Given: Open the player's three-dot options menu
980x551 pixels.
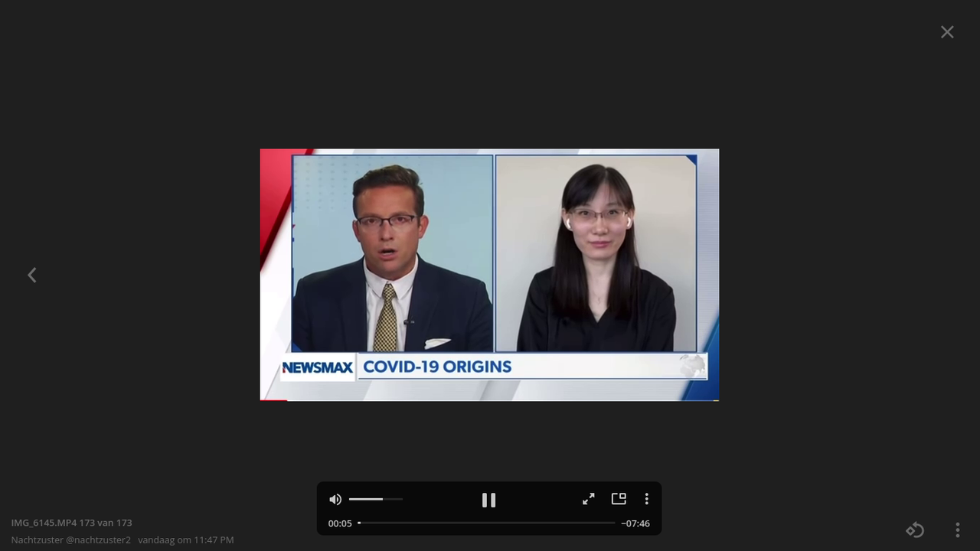Looking at the screenshot, I should pyautogui.click(x=647, y=499).
